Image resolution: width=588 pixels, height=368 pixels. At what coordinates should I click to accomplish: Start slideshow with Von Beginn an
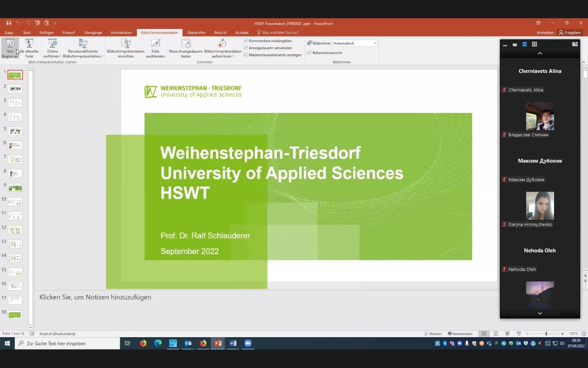(x=10, y=48)
